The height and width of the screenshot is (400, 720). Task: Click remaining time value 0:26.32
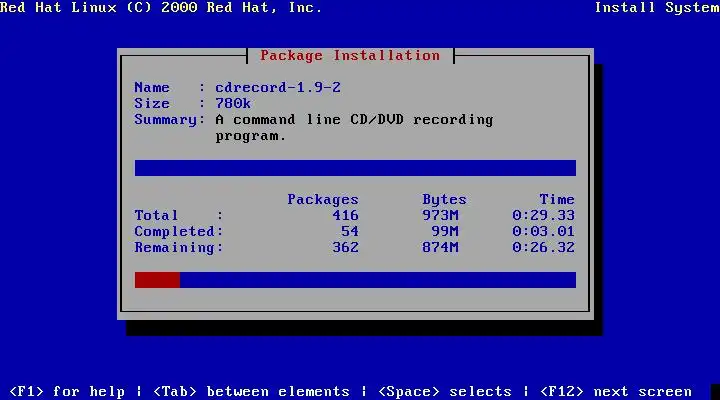(x=543, y=248)
